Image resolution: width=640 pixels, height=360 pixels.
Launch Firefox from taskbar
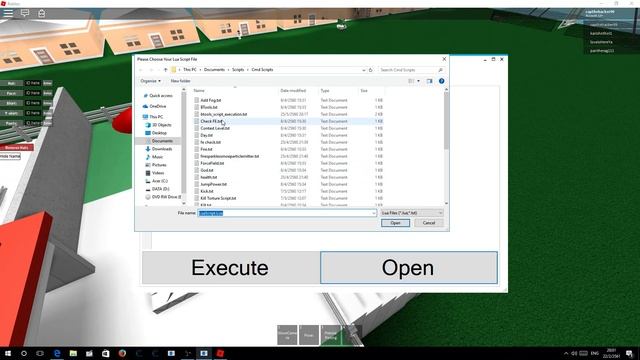point(122,353)
